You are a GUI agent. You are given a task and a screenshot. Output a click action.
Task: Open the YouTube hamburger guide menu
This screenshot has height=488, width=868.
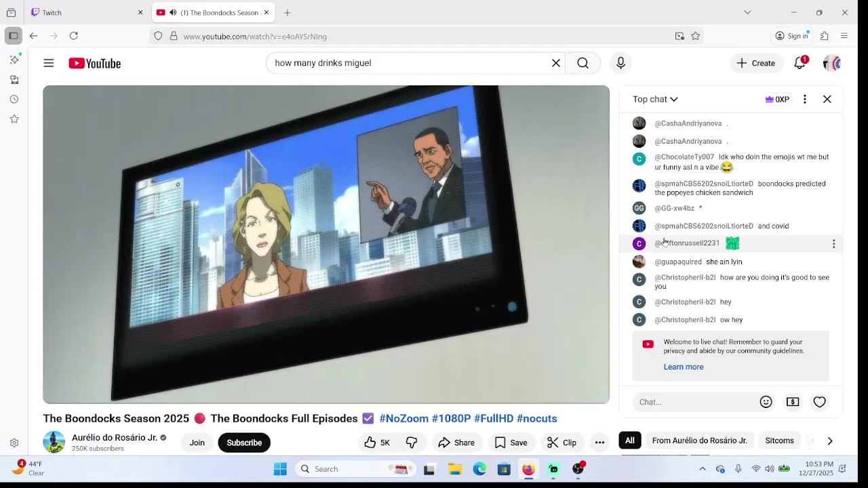click(49, 63)
